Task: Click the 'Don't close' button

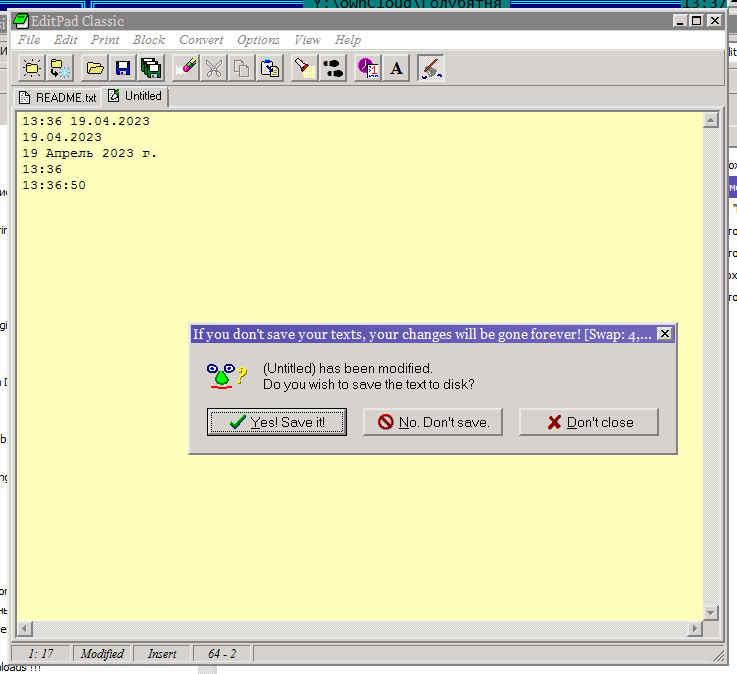Action: tap(589, 422)
